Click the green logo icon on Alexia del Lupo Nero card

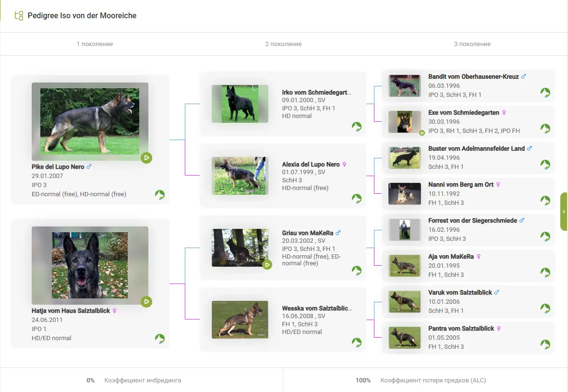[x=356, y=198]
